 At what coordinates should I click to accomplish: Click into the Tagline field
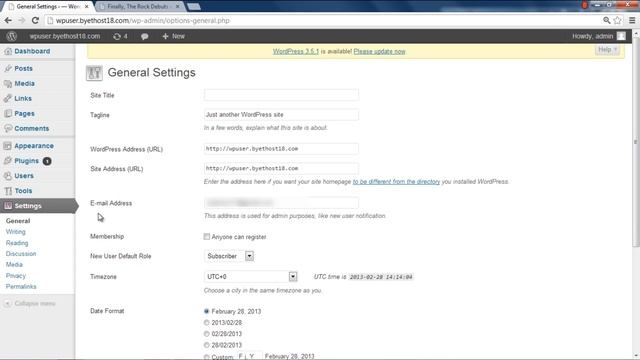click(x=281, y=115)
